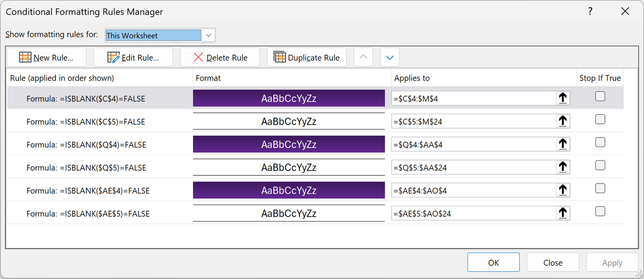
Task: Collapse dialog for =$C$4:$M$4 range
Action: pos(563,98)
